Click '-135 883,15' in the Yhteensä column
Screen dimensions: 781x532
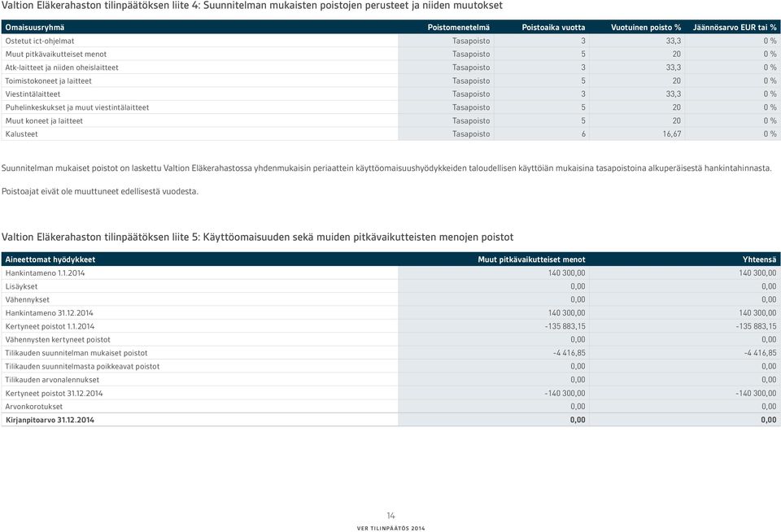coord(756,327)
